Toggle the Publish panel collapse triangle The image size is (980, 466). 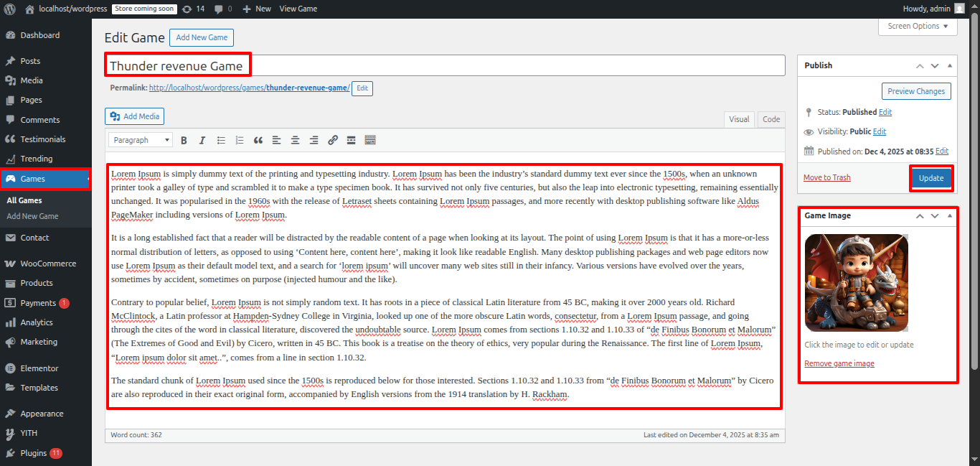click(x=950, y=65)
